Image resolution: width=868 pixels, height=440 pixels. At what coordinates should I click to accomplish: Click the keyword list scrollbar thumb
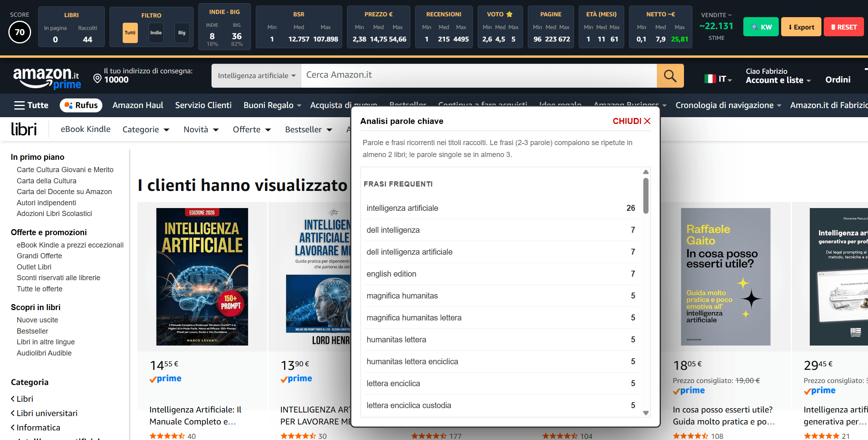(646, 196)
